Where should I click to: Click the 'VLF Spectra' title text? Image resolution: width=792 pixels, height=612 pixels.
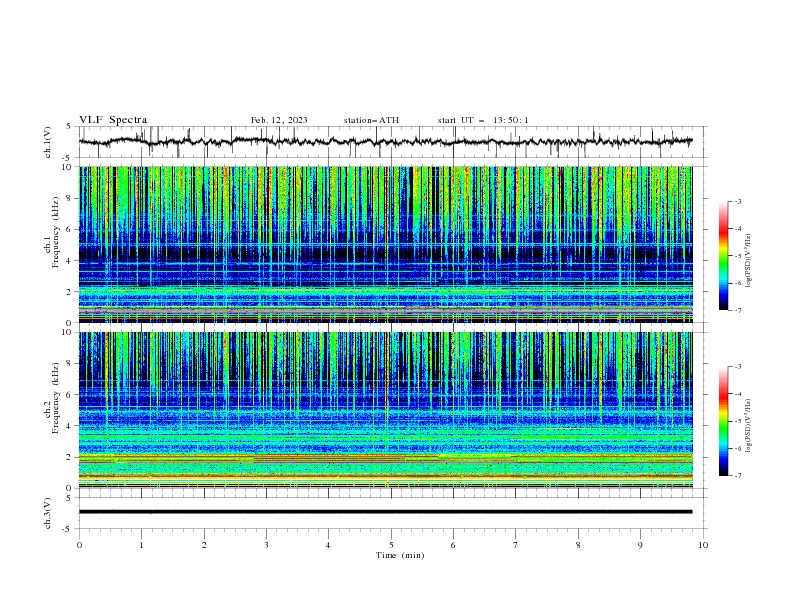point(113,120)
